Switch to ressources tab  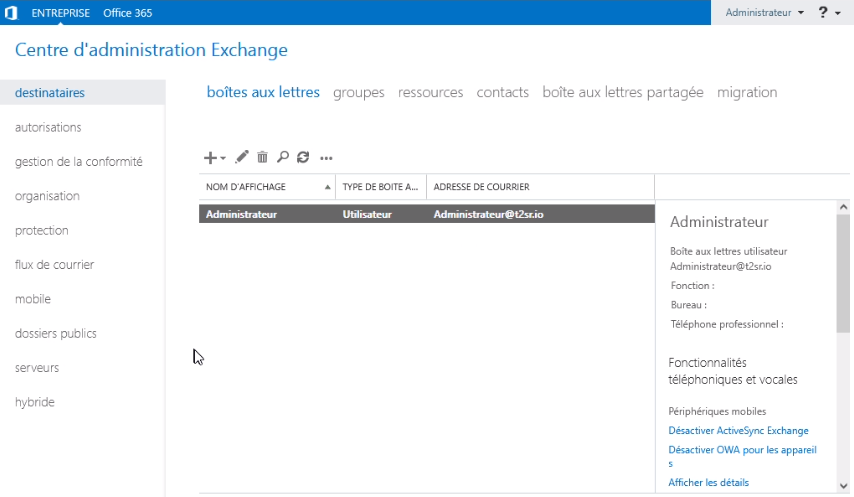[430, 92]
